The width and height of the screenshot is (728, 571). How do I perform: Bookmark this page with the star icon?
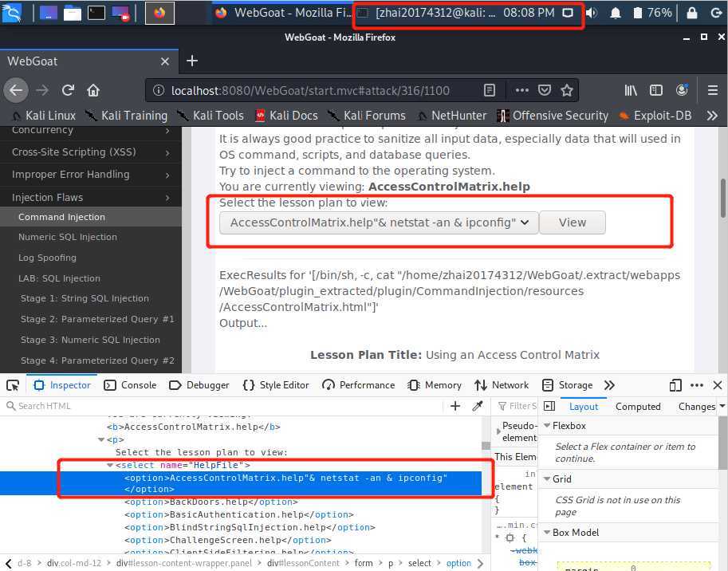(566, 90)
